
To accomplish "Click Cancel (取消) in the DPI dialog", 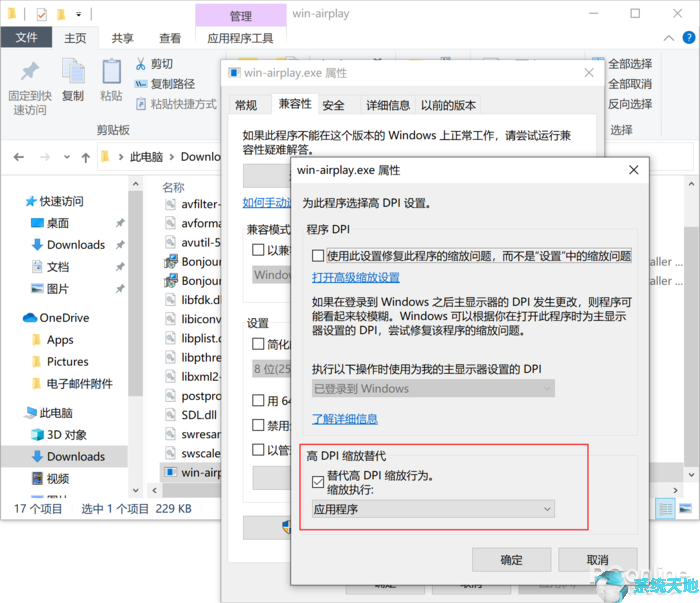I will point(598,560).
